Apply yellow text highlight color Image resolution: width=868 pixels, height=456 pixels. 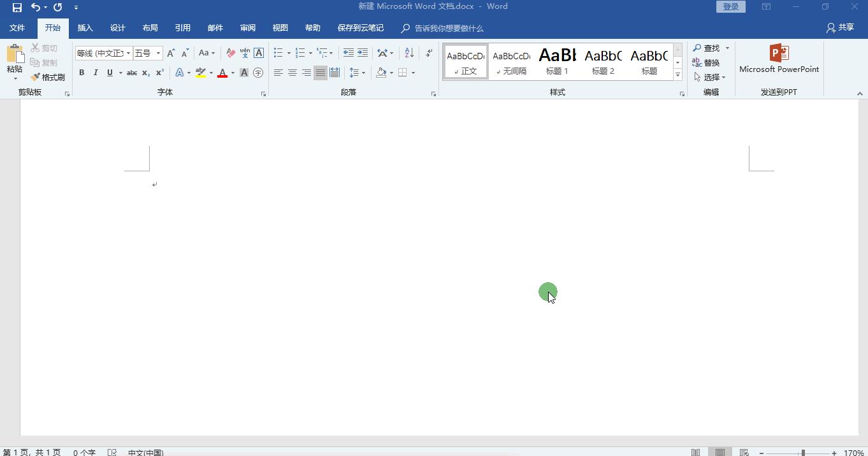click(x=201, y=73)
